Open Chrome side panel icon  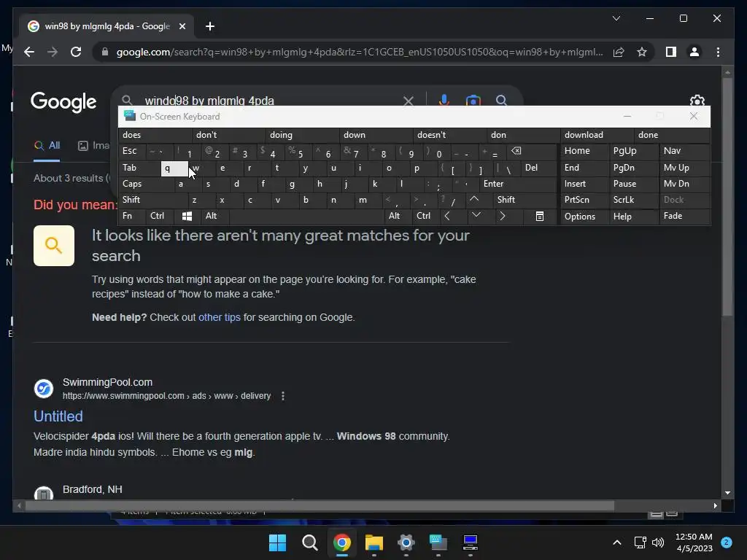click(671, 52)
